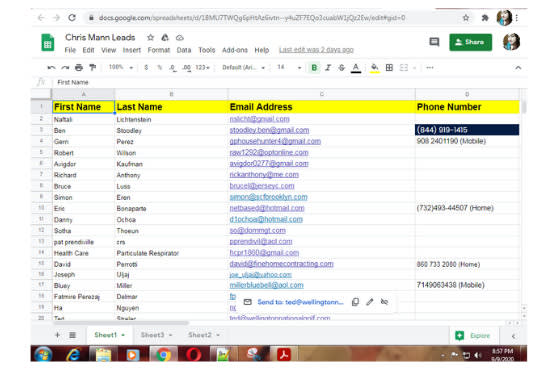Toggle bold formatting
Image resolution: width=550 pixels, height=370 pixels.
[314, 68]
